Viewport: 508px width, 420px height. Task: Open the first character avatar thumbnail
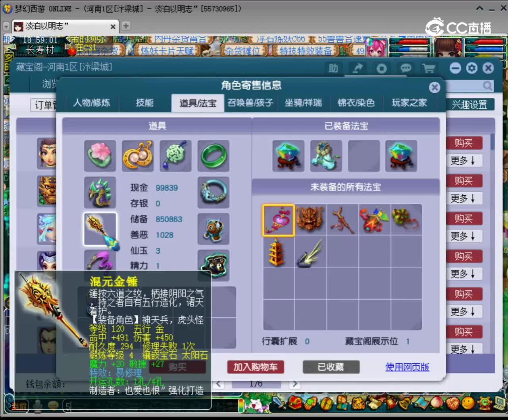[47, 153]
